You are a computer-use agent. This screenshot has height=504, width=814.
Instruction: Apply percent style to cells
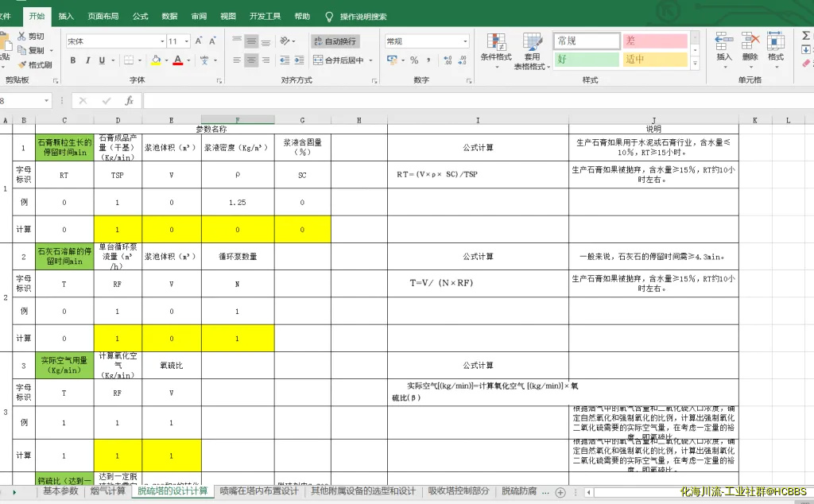pyautogui.click(x=414, y=60)
